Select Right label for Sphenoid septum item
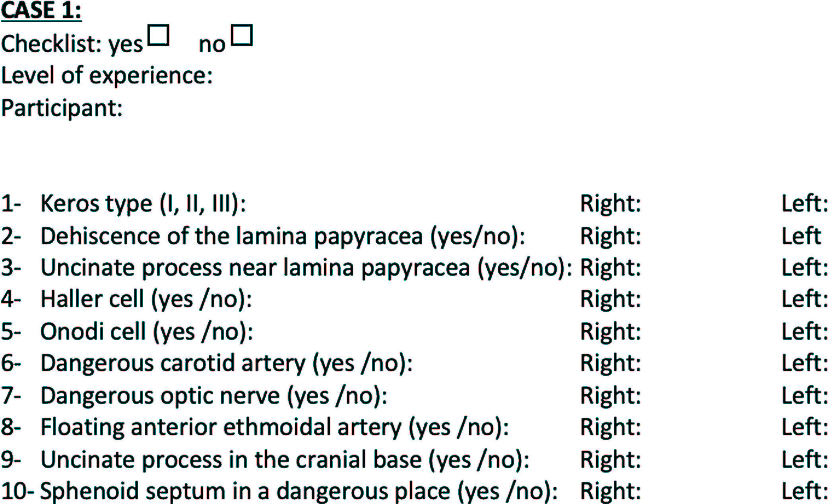This screenshot has height=504, width=828. [610, 491]
